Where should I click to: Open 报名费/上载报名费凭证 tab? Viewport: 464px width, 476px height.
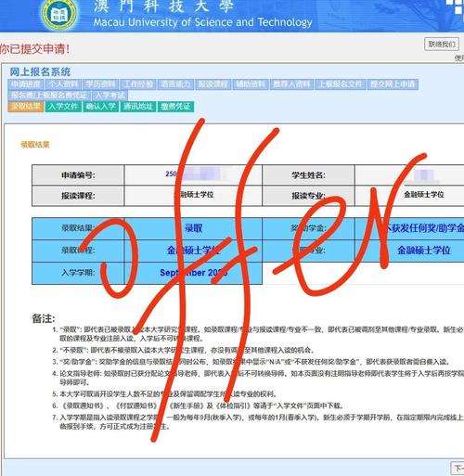point(49,96)
